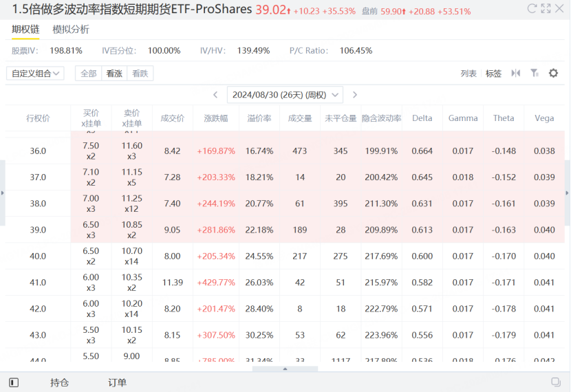Viewport: 571px width, 392px height.
Task: Switch to the 期权链 tab
Action: [25, 30]
